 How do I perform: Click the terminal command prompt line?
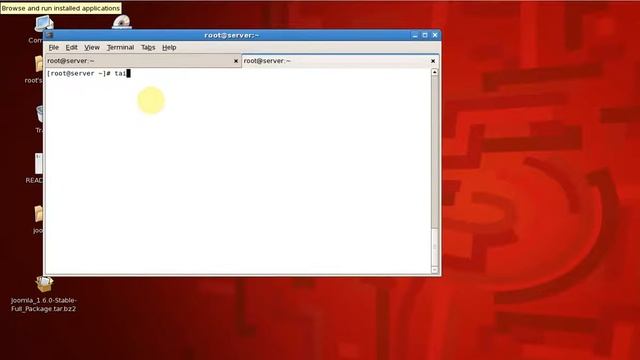point(88,73)
